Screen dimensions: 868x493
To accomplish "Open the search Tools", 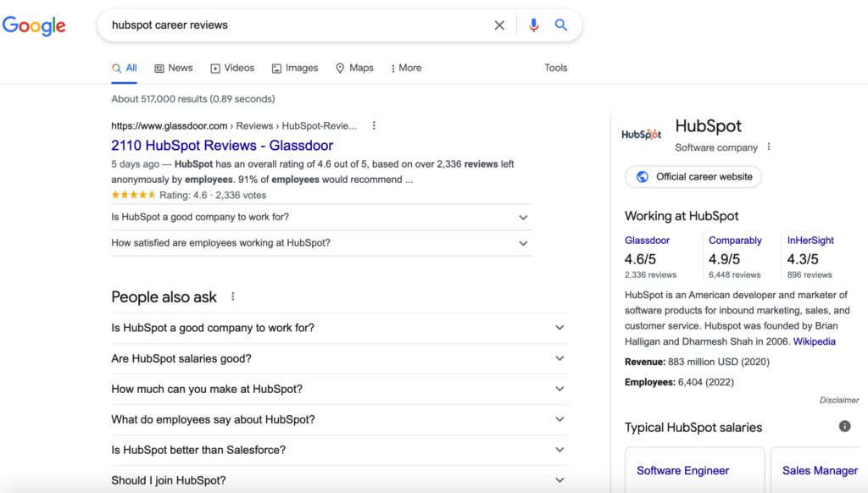I will tap(556, 68).
